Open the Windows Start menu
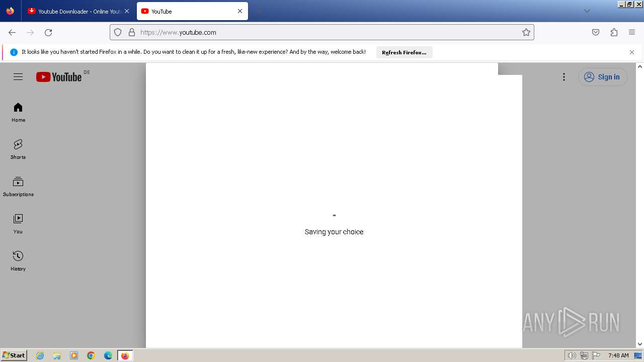Viewport: 644px width, 362px height. (14, 355)
